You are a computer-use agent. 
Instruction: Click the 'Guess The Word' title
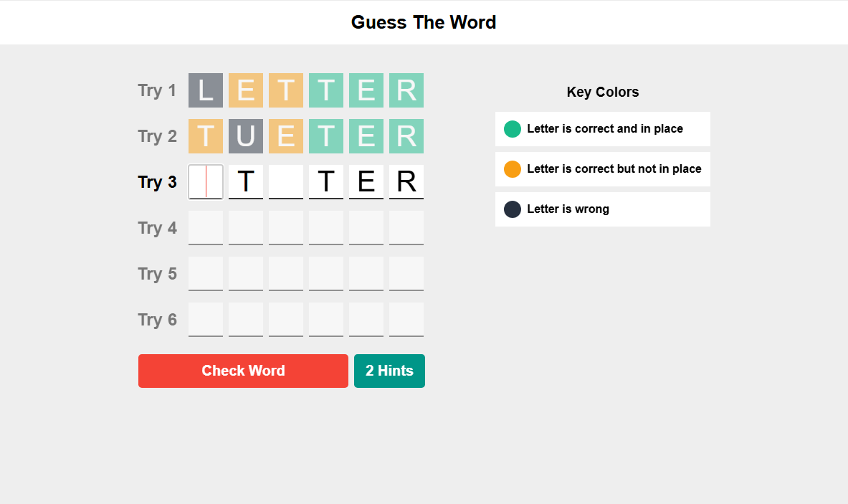(424, 22)
